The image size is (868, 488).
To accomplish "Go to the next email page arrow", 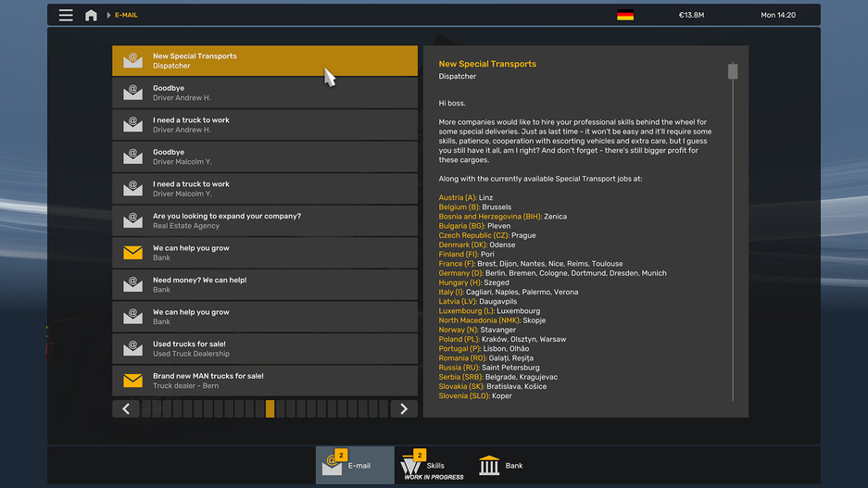I will point(404,409).
